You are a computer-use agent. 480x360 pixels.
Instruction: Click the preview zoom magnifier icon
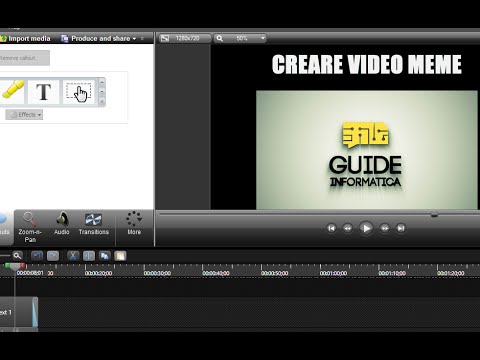(x=220, y=38)
